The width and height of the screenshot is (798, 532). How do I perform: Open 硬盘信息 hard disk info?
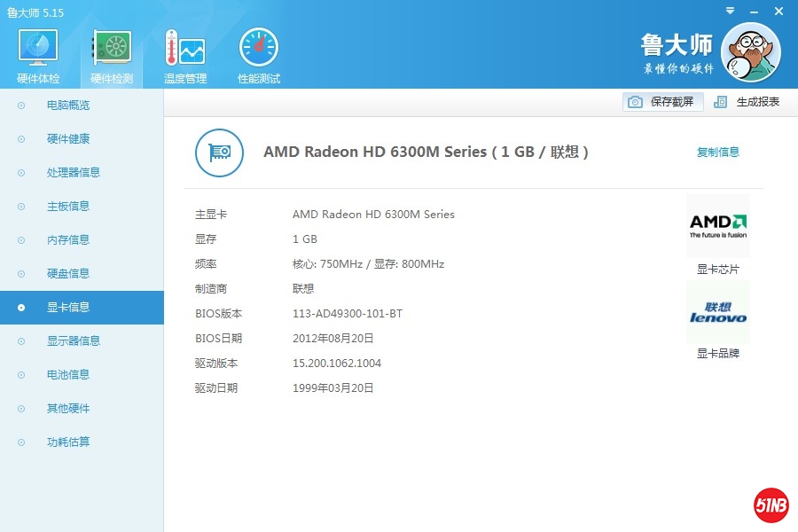coord(82,274)
